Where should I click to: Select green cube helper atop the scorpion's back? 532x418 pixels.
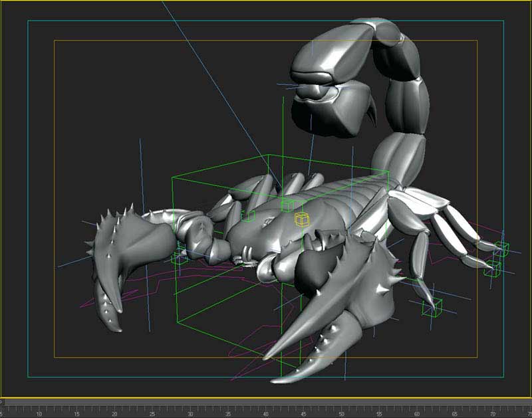tap(287, 205)
